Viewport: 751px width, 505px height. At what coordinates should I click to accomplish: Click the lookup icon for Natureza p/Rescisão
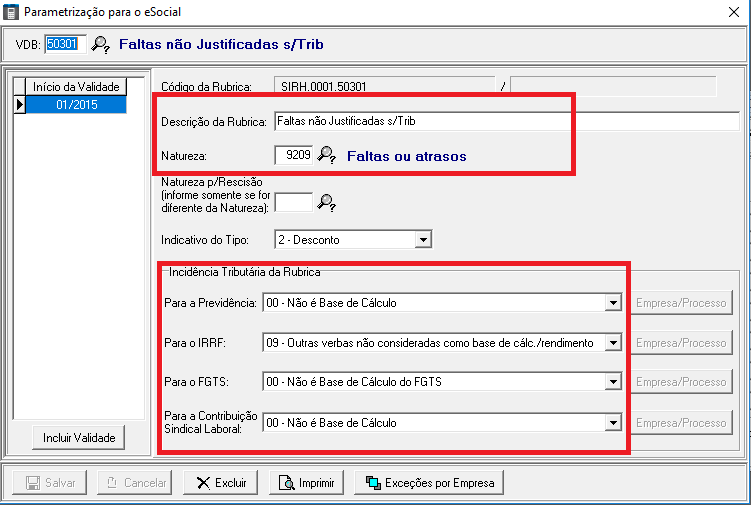pos(326,203)
